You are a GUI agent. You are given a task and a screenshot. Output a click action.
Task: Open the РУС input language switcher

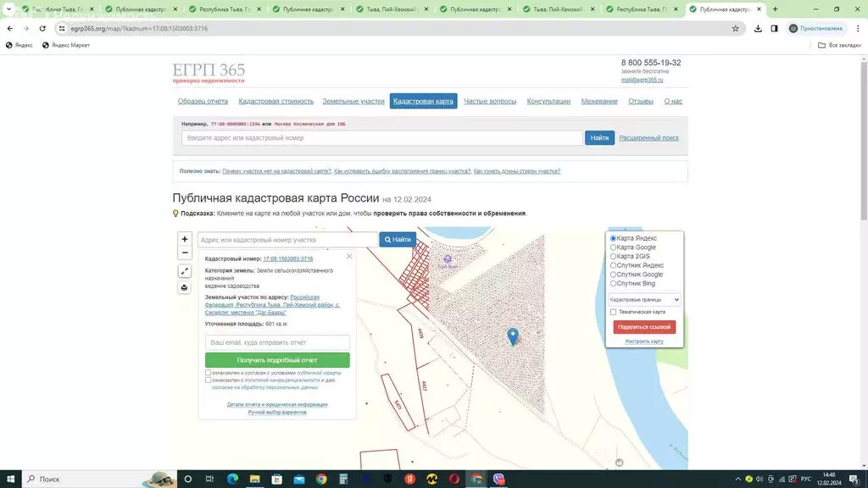point(806,480)
